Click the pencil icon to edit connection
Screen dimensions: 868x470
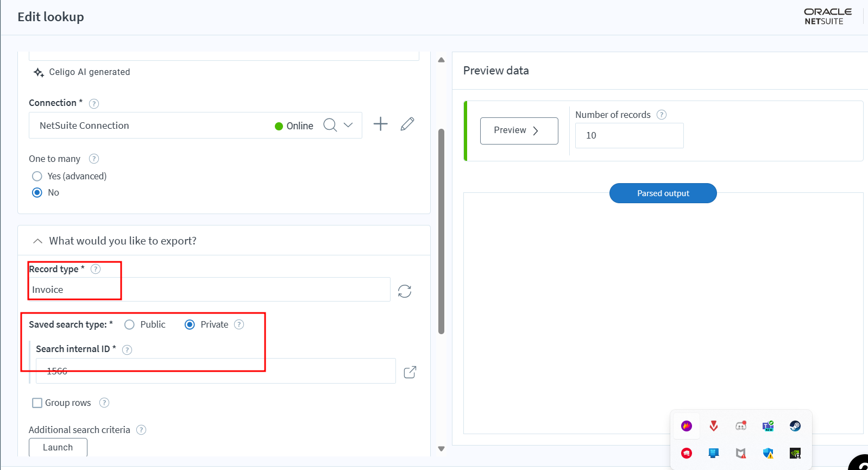407,124
